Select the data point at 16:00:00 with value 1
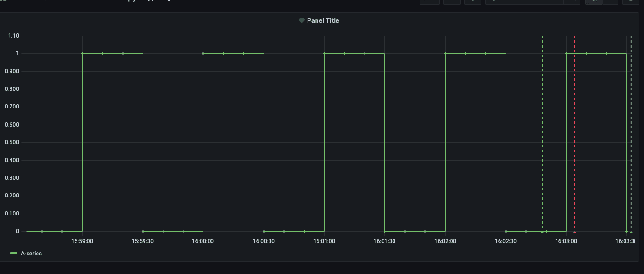Viewport: 644px width, 274px height. click(203, 54)
